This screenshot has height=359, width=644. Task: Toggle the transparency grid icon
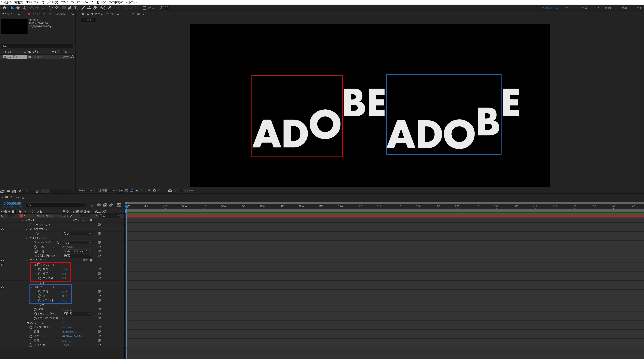pyautogui.click(x=126, y=190)
